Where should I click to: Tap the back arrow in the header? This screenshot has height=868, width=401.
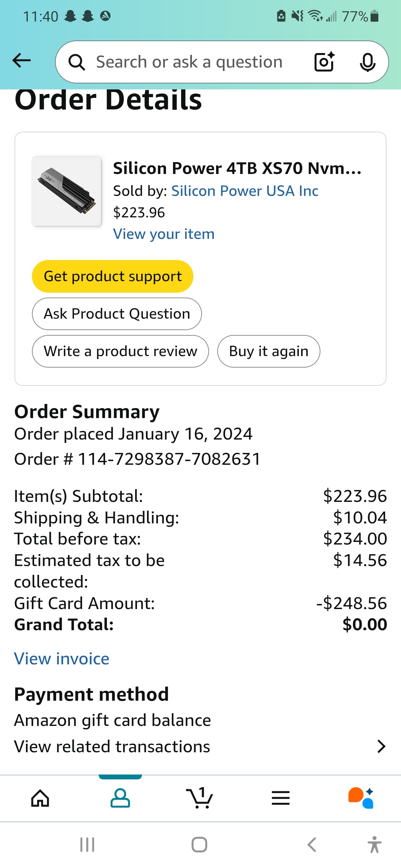pos(22,60)
